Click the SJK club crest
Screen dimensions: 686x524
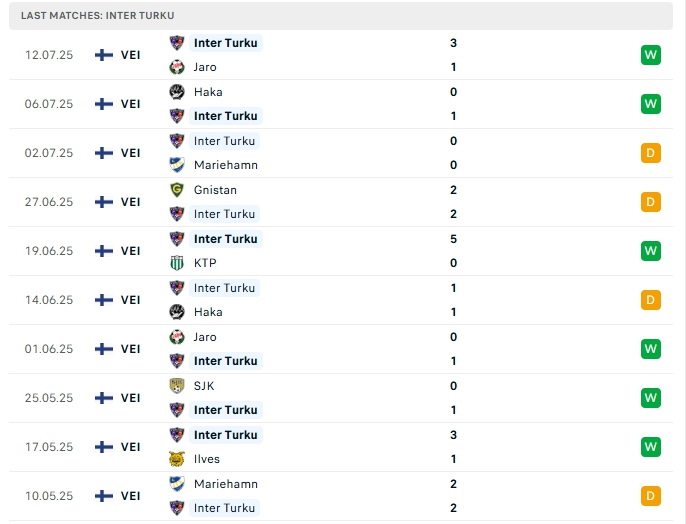click(x=177, y=386)
